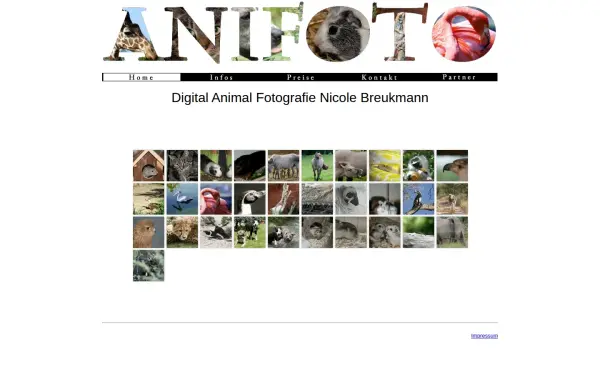The image size is (600, 375).
Task: Open the Home navigation tab
Action: click(x=142, y=77)
